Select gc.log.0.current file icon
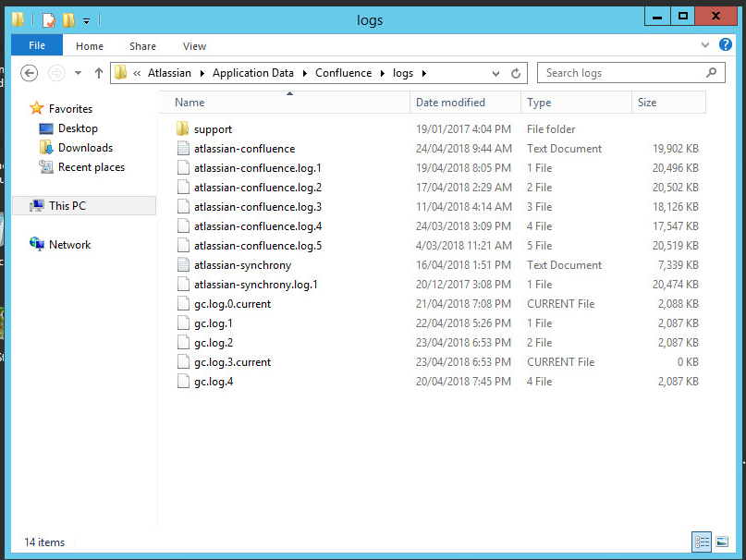 [x=183, y=303]
